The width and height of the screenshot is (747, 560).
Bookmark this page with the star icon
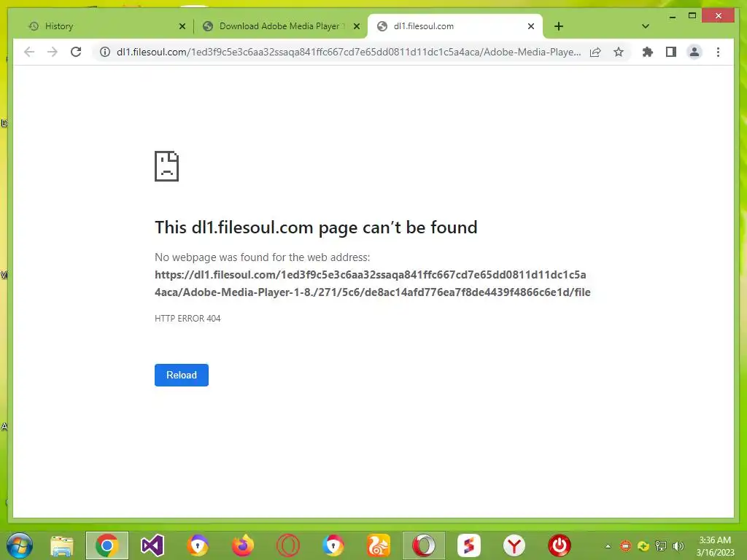pyautogui.click(x=619, y=52)
